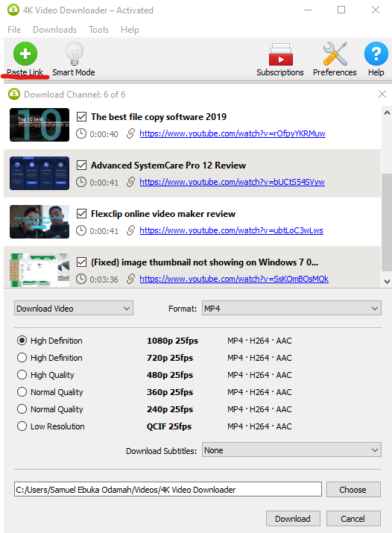The width and height of the screenshot is (392, 533).
Task: Open the Format MP4 dropdown
Action: [291, 309]
